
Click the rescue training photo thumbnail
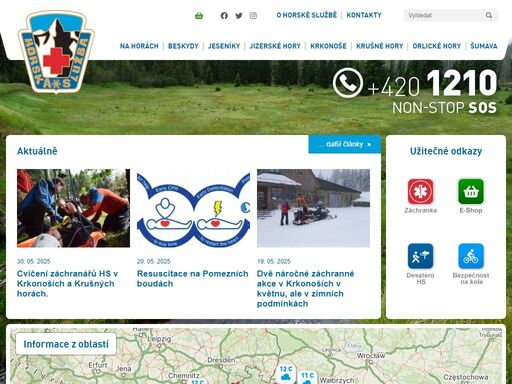73,208
